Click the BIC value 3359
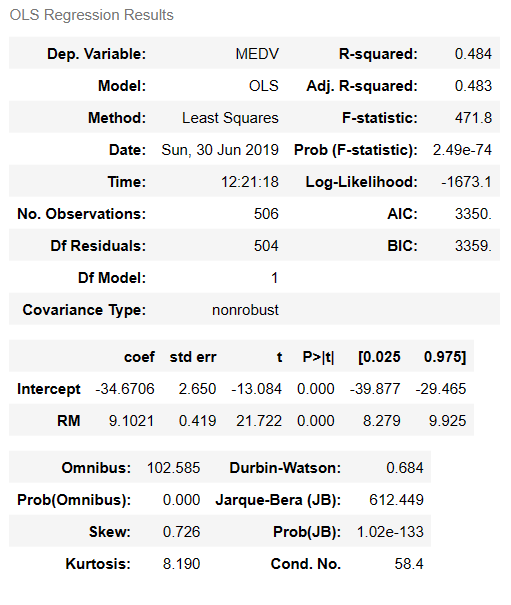The height and width of the screenshot is (605, 511). point(473,246)
